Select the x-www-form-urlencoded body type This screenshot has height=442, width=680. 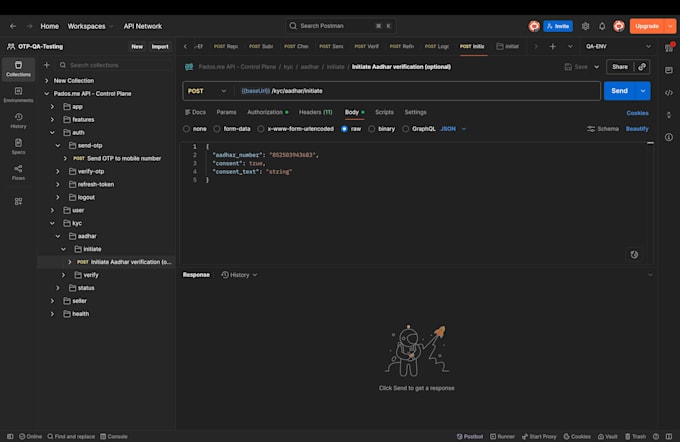click(x=261, y=129)
